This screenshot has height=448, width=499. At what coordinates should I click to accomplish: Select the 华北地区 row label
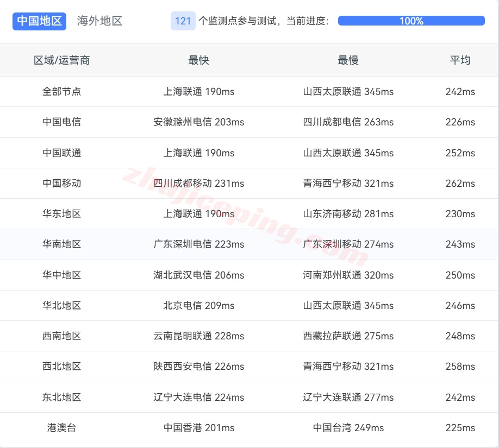coord(62,306)
